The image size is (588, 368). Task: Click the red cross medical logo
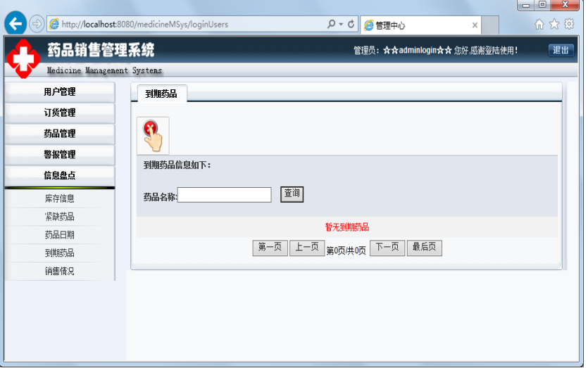pyautogui.click(x=23, y=59)
